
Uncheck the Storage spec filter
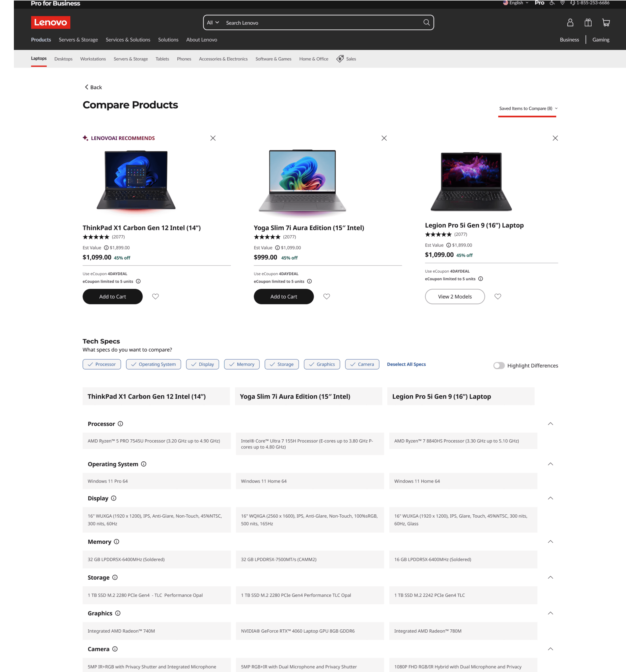282,364
